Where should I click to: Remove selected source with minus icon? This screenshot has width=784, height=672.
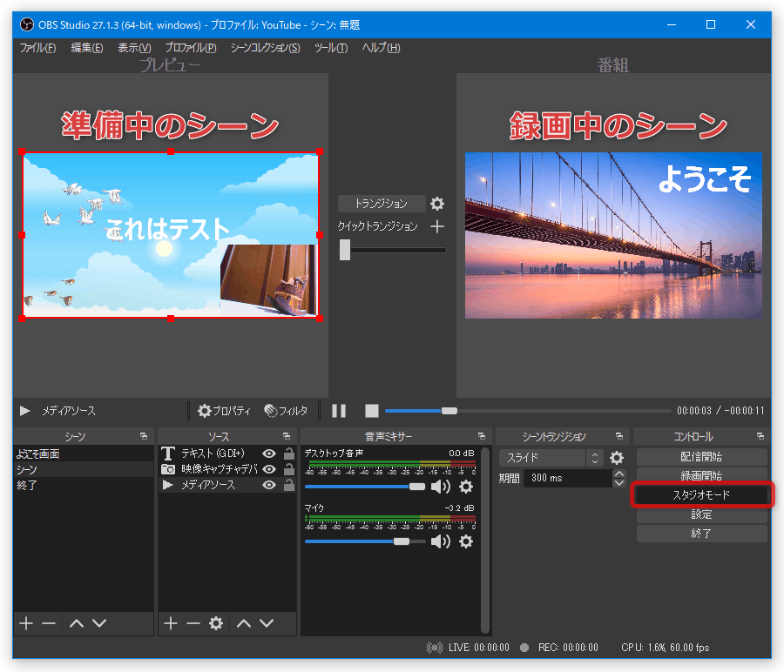pyautogui.click(x=193, y=623)
